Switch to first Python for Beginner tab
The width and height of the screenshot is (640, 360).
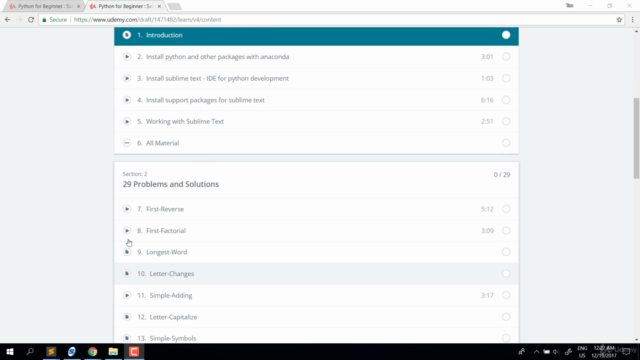pyautogui.click(x=43, y=6)
